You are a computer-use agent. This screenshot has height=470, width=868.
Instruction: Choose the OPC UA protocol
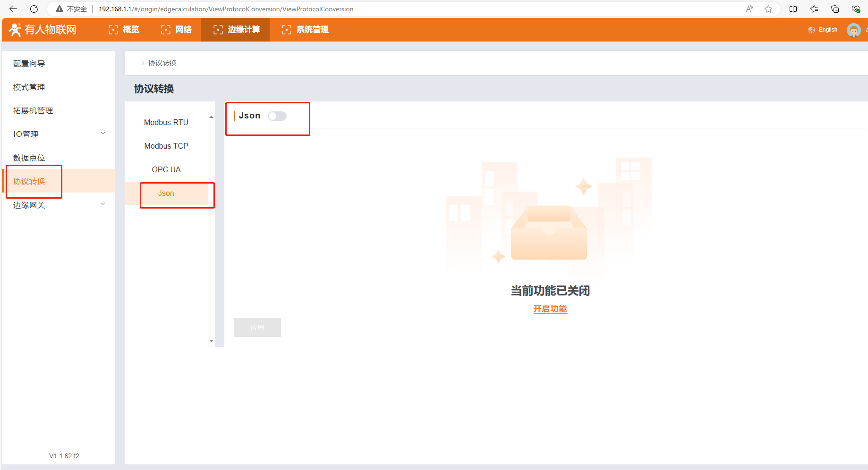166,169
